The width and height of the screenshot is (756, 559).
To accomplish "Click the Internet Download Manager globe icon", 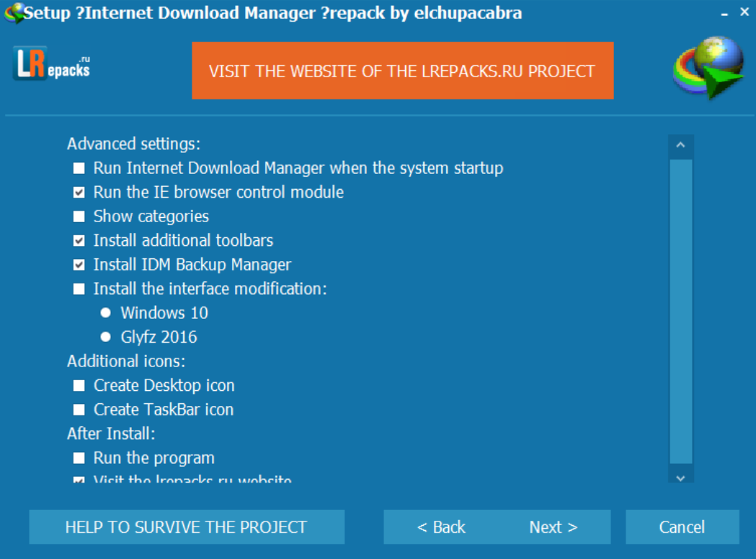I will click(x=708, y=68).
